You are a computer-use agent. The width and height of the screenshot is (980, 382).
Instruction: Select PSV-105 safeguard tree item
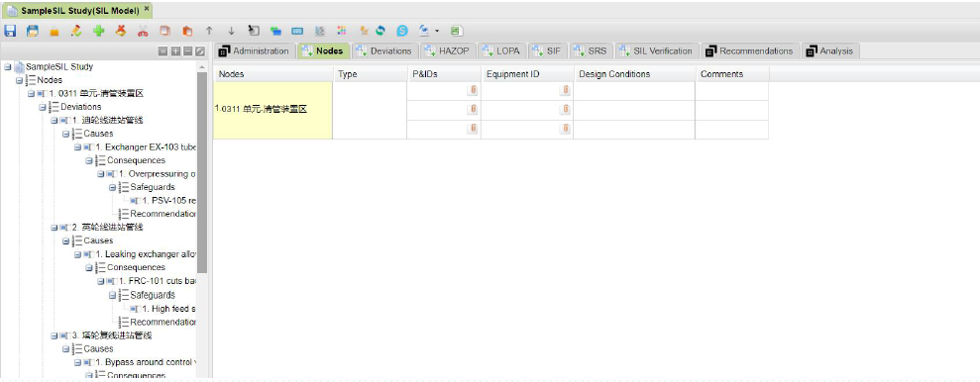click(169, 200)
